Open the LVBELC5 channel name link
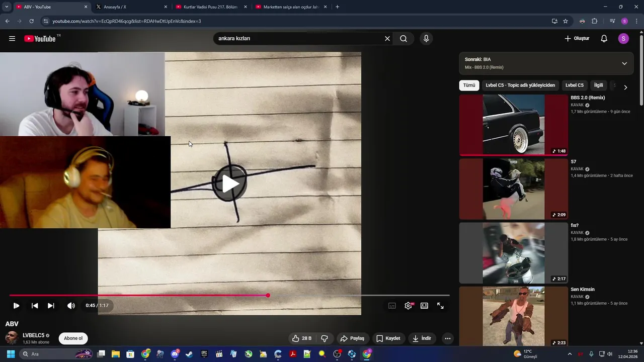Screen dimensions: 644x362 coord(33,335)
